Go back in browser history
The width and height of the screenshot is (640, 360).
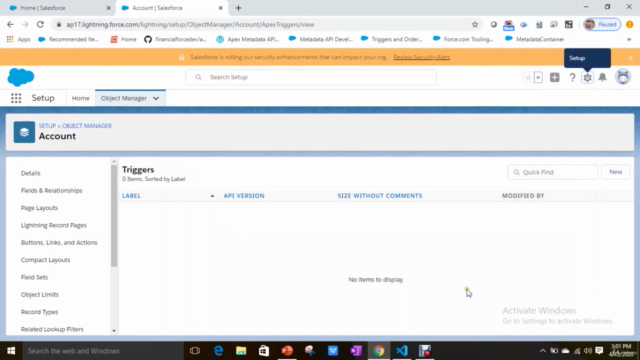click(10, 24)
